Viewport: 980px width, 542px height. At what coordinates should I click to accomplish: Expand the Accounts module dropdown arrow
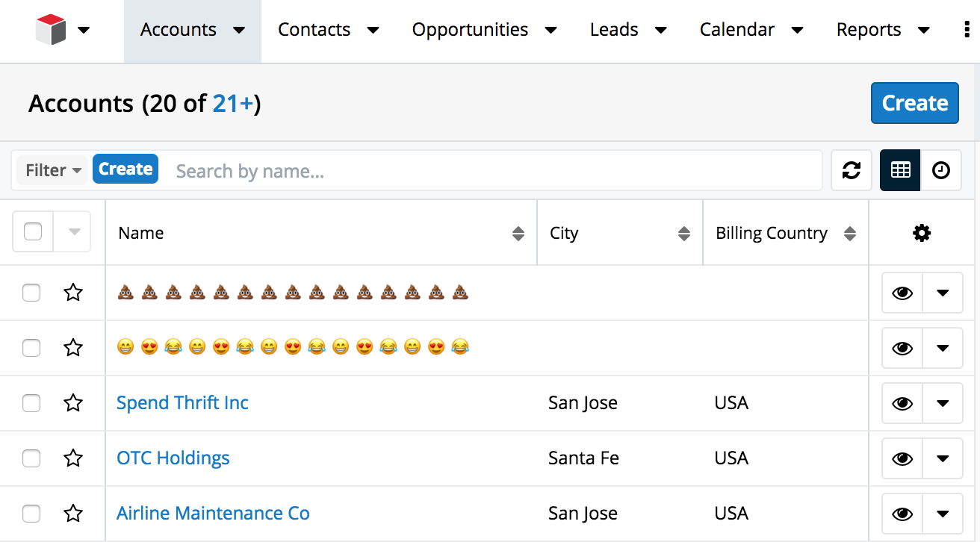(x=239, y=31)
